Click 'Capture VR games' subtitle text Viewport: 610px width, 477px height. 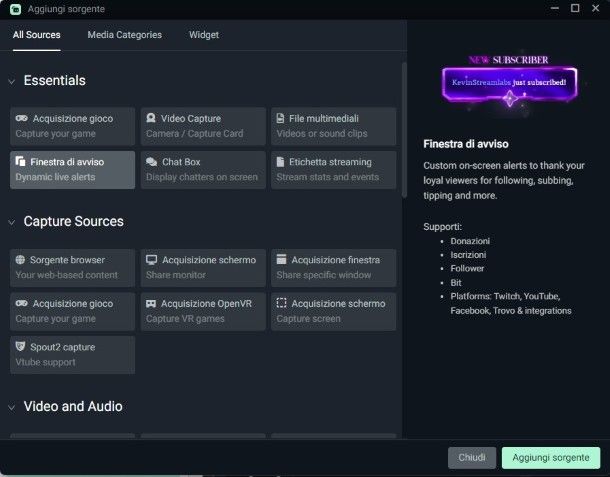(185, 319)
